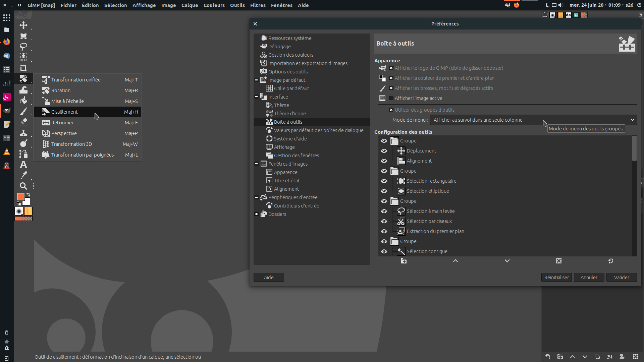Move selected tool down with chevron

507,261
